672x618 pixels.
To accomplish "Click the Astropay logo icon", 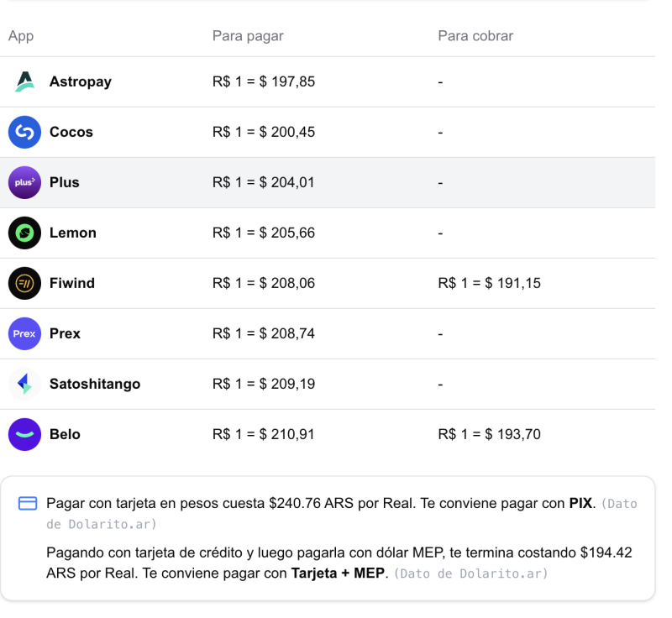I will pos(24,81).
